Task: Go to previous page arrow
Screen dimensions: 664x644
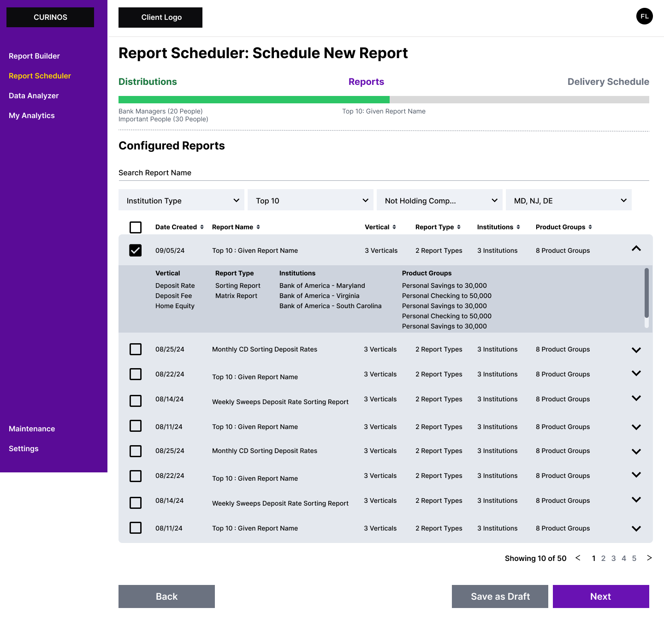Action: 578,558
